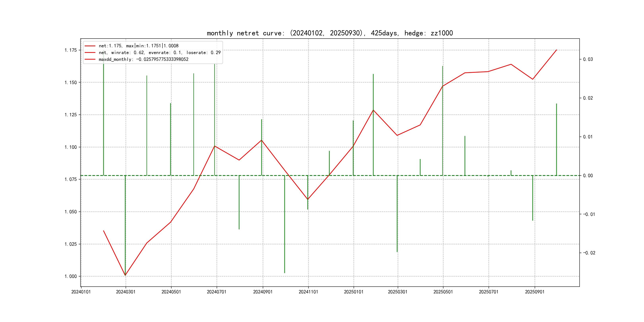Viewport: 644px width, 322px height.
Task: Click the 1.175 left axis tick label
Action: (x=71, y=50)
